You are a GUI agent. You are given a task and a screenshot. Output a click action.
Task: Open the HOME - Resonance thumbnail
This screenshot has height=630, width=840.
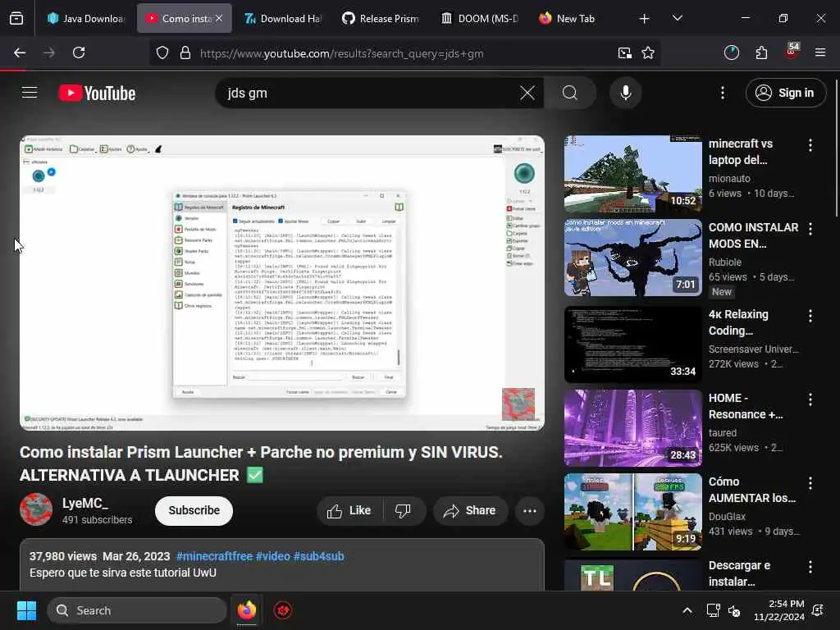(632, 427)
